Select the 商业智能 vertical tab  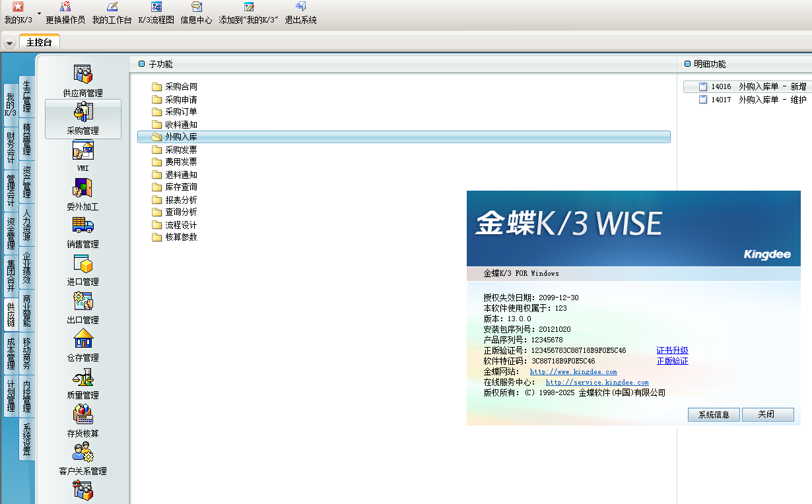[27, 311]
